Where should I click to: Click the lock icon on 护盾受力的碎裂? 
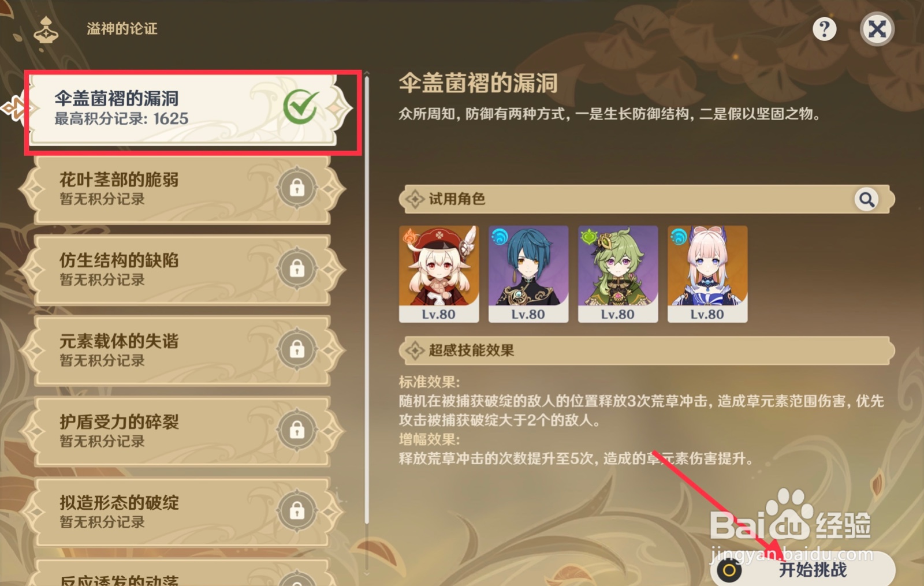(x=297, y=430)
